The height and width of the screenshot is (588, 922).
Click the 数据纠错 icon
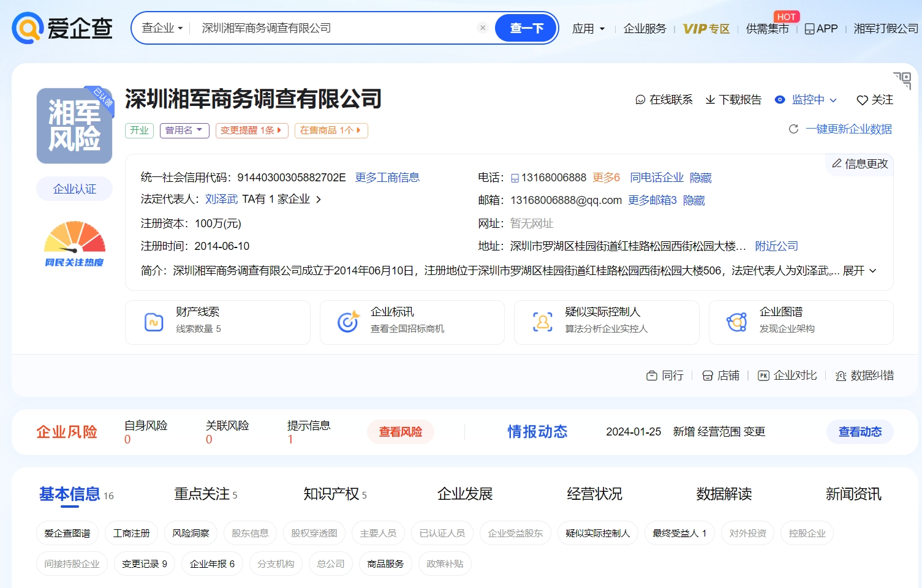pos(841,375)
